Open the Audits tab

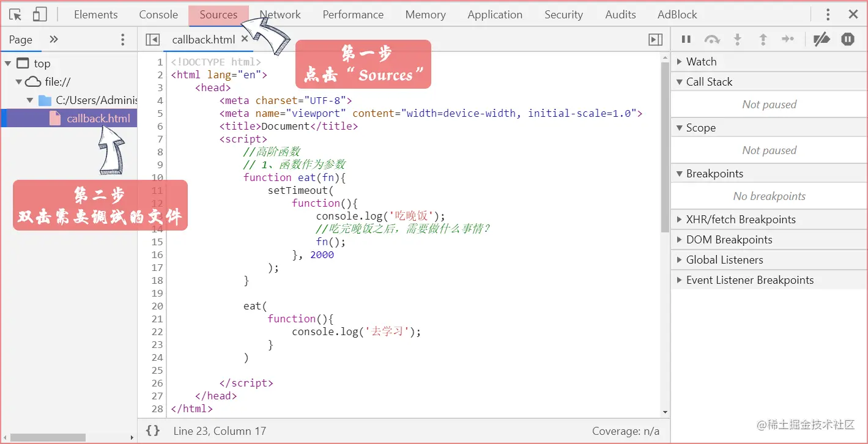click(620, 15)
